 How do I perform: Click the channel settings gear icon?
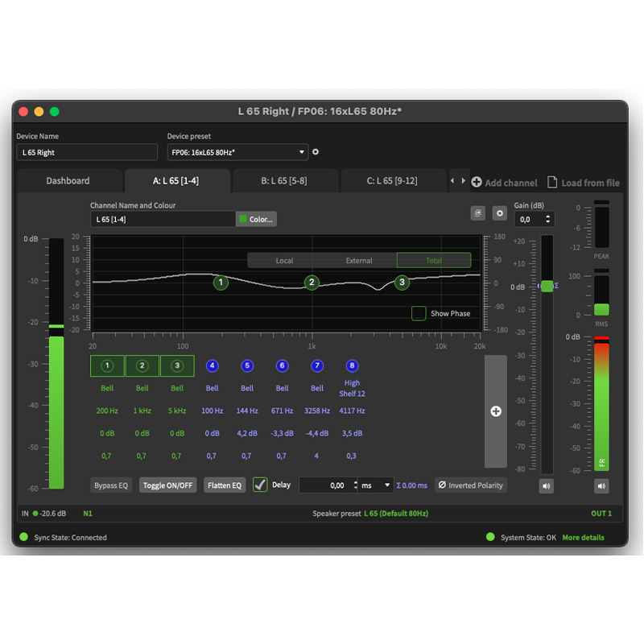[499, 213]
